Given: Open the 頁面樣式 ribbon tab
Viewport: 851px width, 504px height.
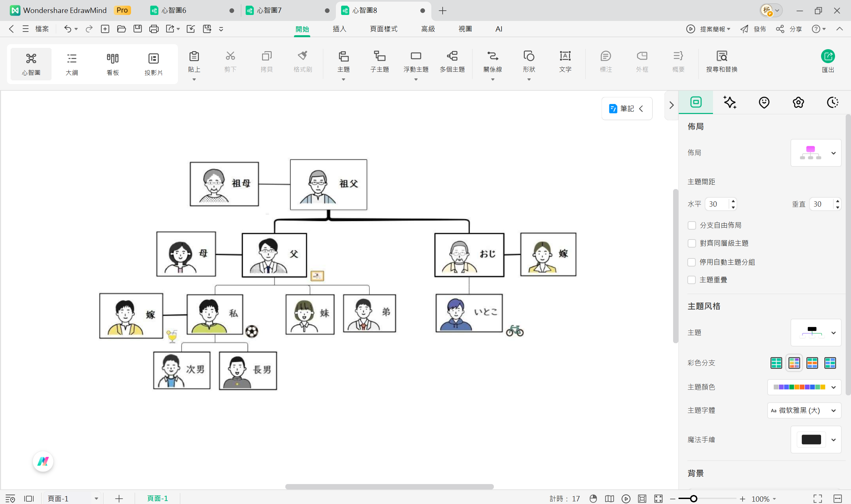Looking at the screenshot, I should pyautogui.click(x=383, y=29).
